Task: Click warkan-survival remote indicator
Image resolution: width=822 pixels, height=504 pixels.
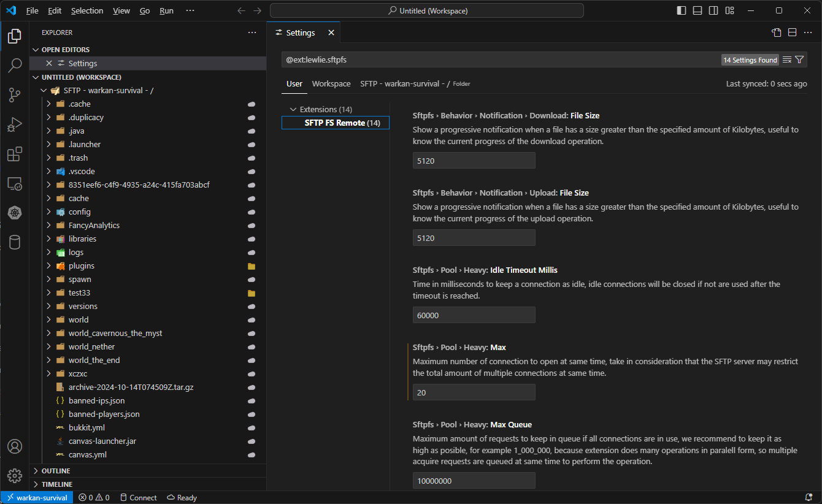Action: tap(37, 497)
